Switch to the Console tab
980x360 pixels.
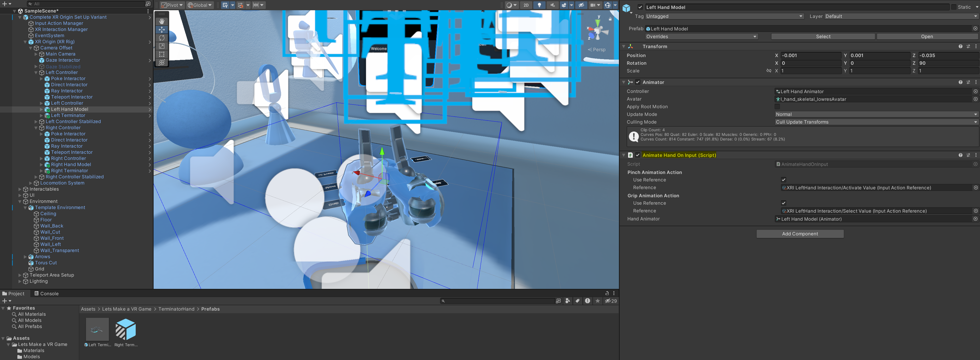point(46,293)
